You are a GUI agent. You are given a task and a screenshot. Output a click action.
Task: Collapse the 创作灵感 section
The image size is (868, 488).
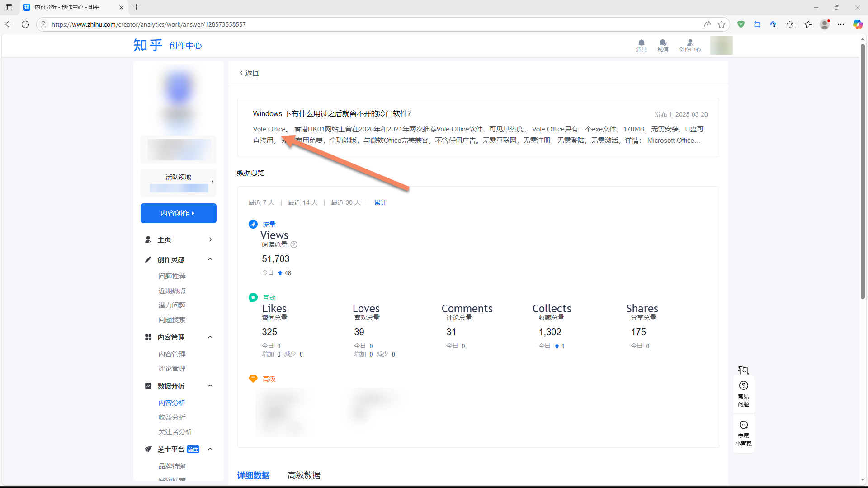click(210, 259)
